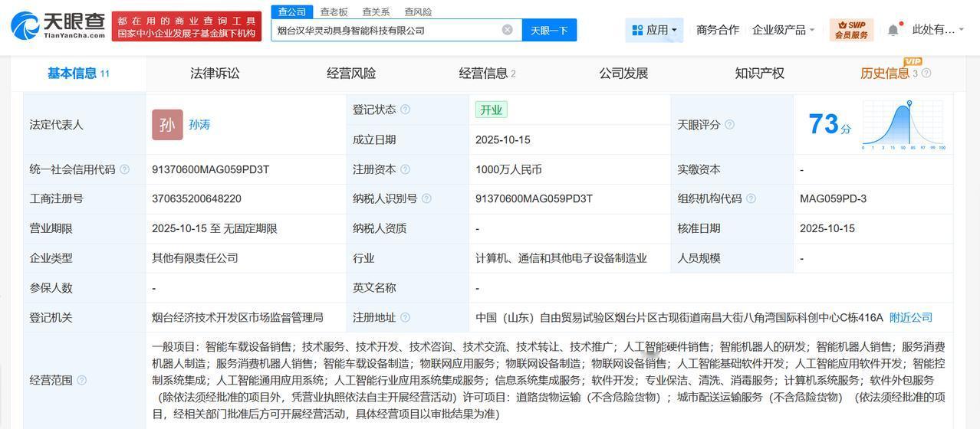Viewport: 980px width, 429px height.
Task: Open 公司发展 tab
Action: click(623, 74)
